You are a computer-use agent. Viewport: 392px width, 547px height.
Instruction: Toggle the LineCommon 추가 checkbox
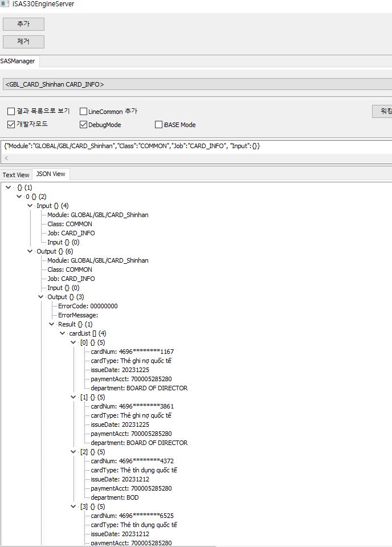pyautogui.click(x=83, y=111)
